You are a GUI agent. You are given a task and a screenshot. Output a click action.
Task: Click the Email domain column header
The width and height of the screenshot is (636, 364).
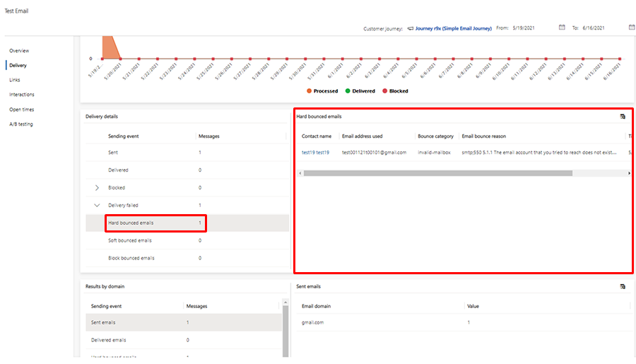coord(316,306)
